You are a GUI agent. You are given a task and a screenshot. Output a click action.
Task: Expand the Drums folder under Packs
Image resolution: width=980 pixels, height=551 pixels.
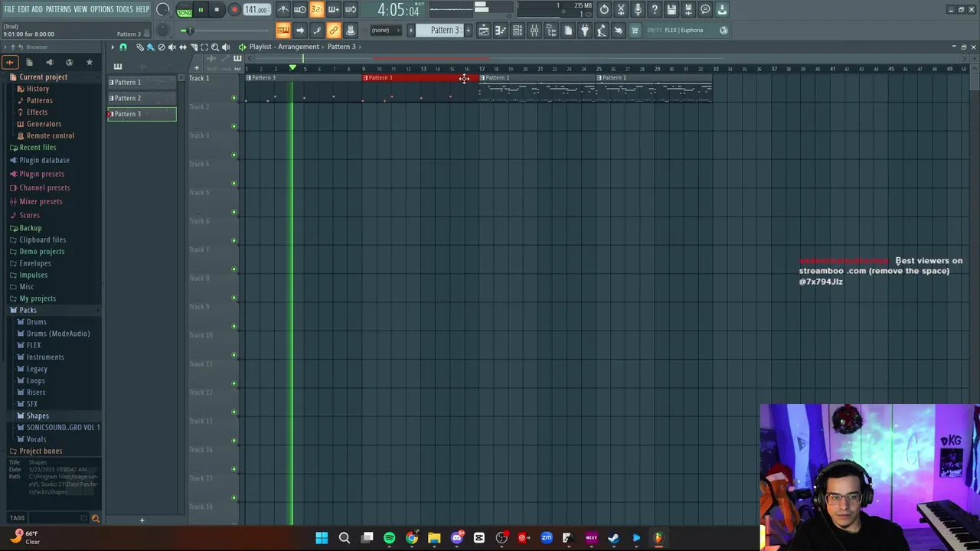(x=36, y=322)
